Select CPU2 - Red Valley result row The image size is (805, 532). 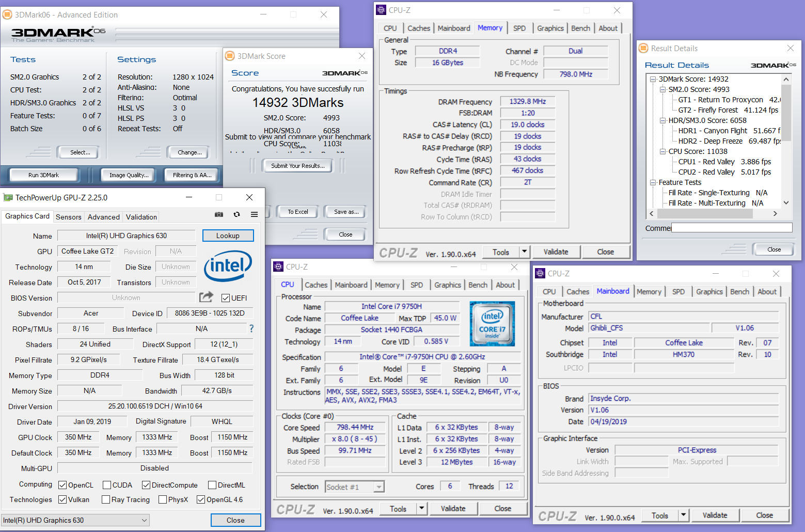tap(724, 172)
